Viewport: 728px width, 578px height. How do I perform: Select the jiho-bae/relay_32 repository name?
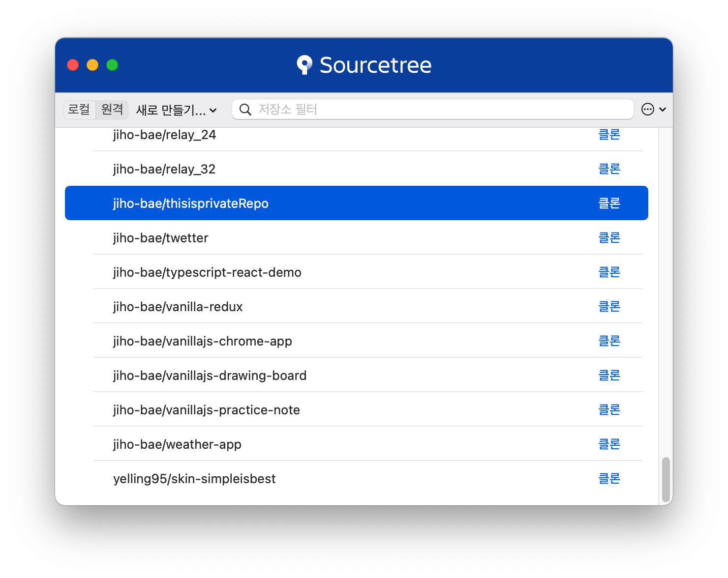(164, 169)
